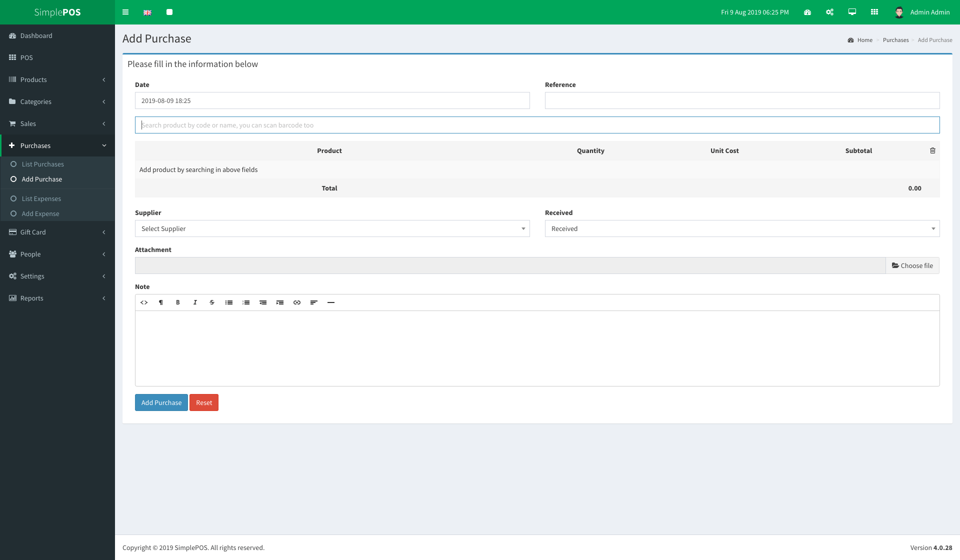This screenshot has width=960, height=560.
Task: Click inside the Note text area
Action: pyautogui.click(x=537, y=348)
